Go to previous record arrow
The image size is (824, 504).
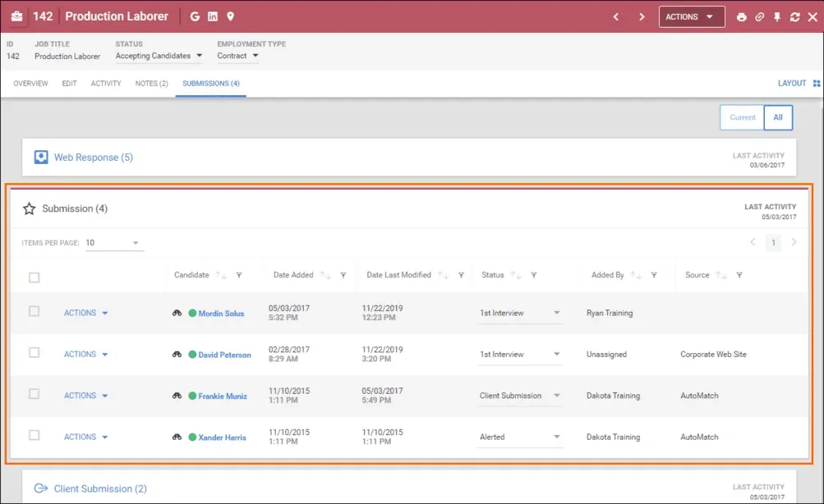click(x=616, y=16)
